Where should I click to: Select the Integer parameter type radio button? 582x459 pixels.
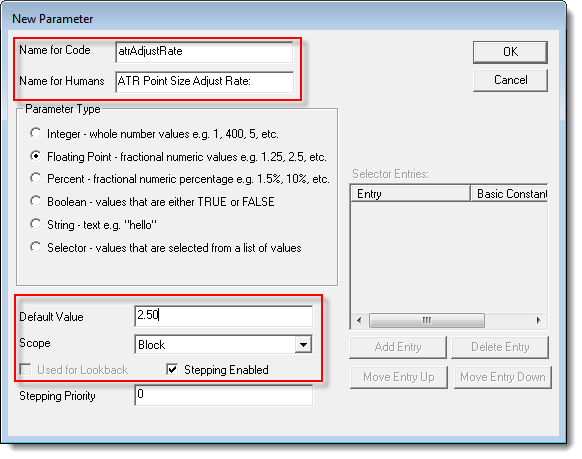pos(36,133)
